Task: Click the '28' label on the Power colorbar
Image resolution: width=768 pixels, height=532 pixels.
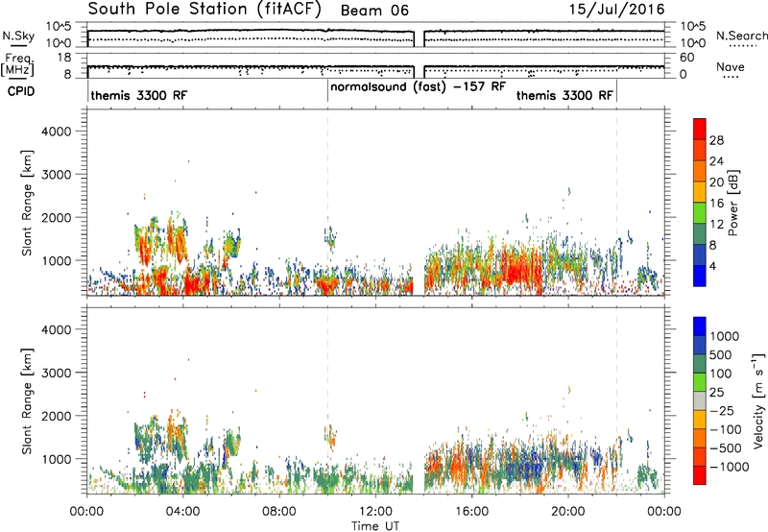Action: [x=716, y=140]
